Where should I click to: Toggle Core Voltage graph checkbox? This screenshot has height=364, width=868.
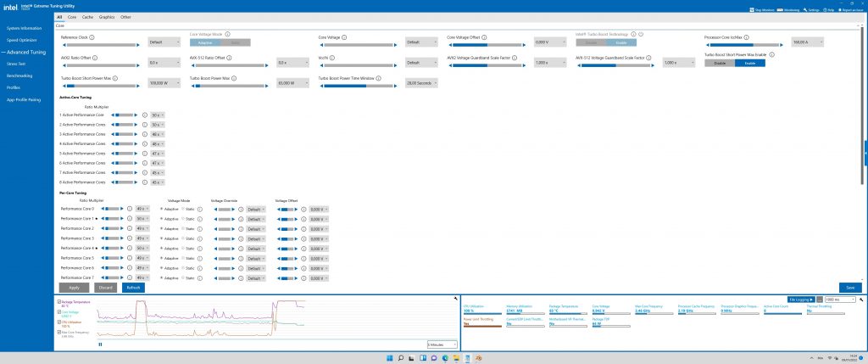click(x=59, y=312)
